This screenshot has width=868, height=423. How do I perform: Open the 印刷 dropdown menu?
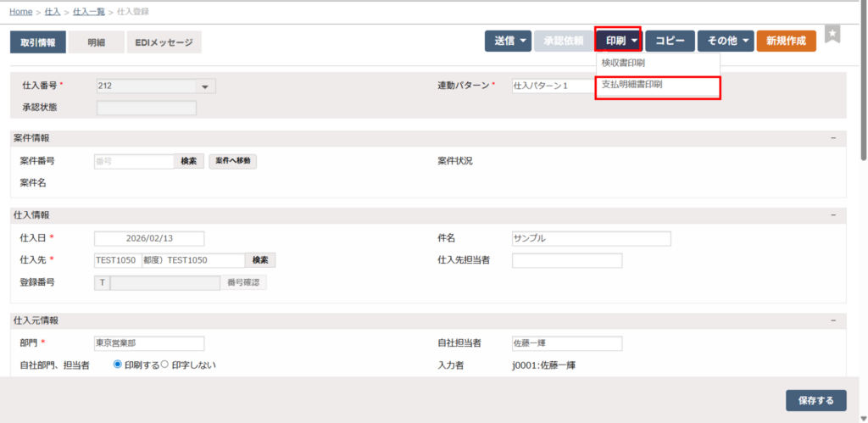click(618, 41)
